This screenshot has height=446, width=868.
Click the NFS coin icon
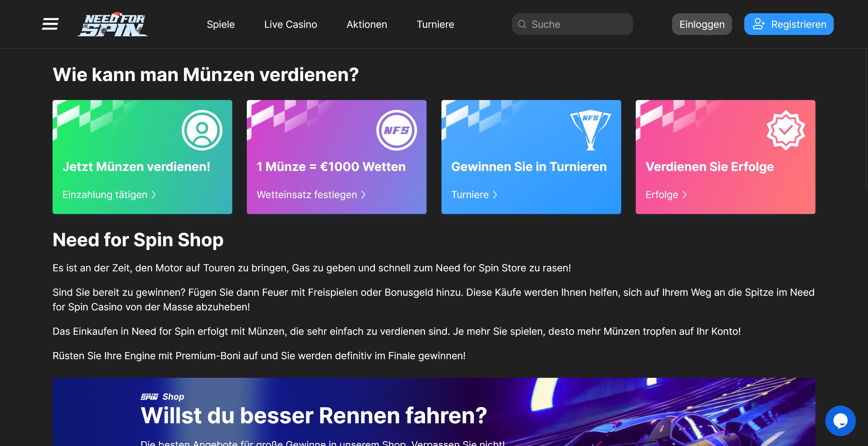click(397, 130)
